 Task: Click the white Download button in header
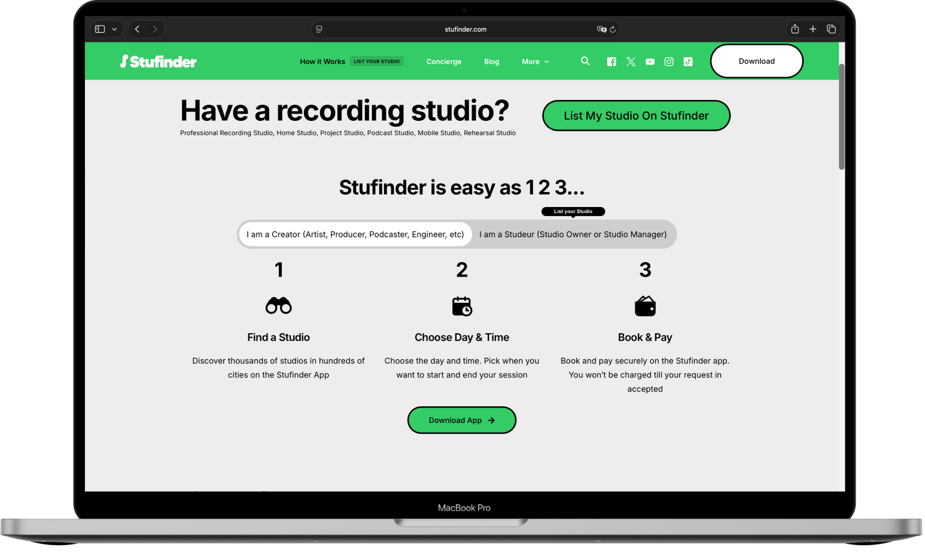[757, 61]
